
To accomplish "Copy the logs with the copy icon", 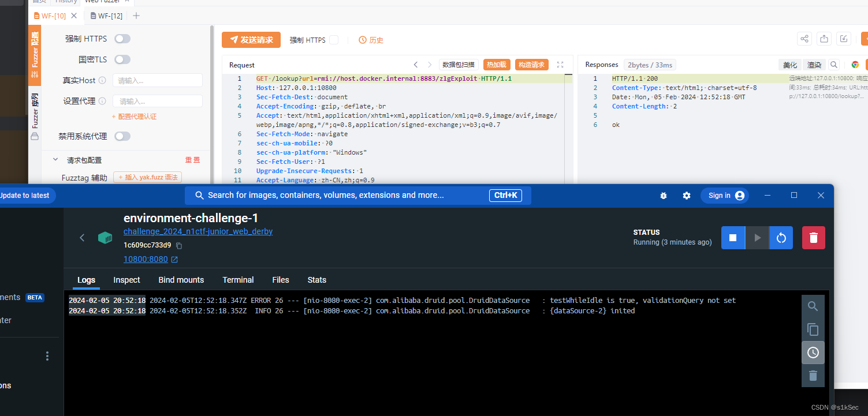I will (813, 329).
